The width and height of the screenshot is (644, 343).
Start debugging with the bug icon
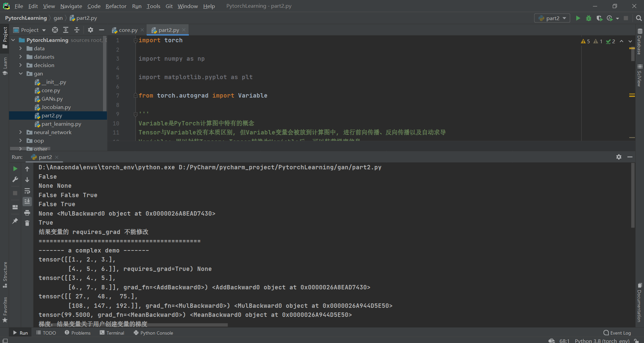tap(589, 18)
